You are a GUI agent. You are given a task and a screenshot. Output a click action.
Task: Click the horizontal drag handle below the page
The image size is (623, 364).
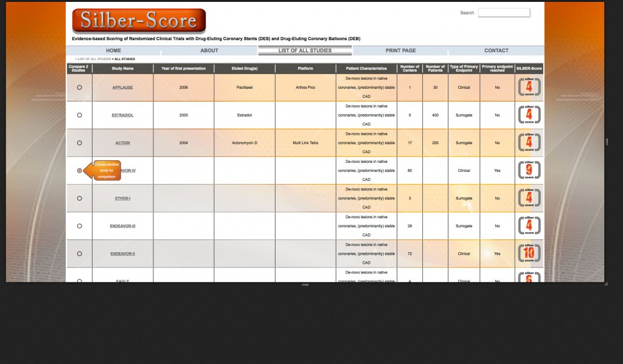tap(305, 284)
